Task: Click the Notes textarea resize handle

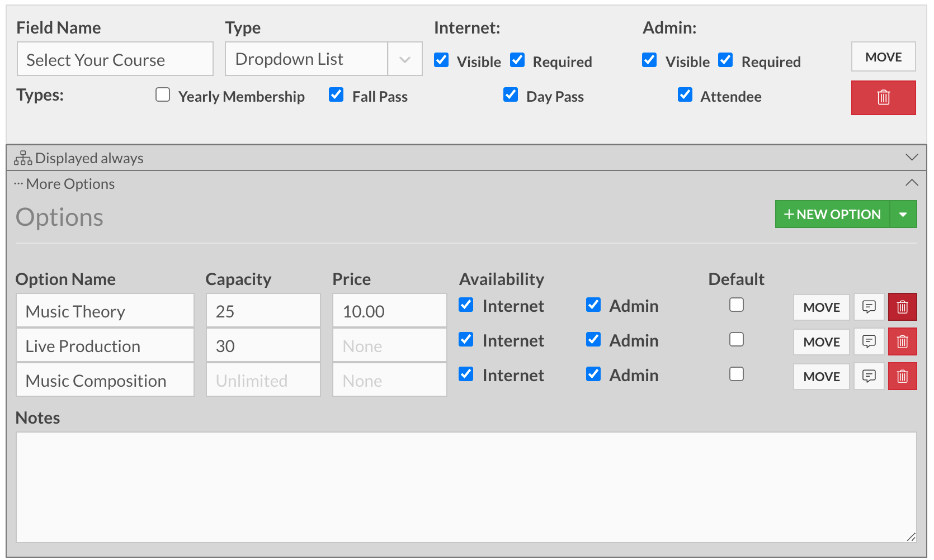Action: 911,537
